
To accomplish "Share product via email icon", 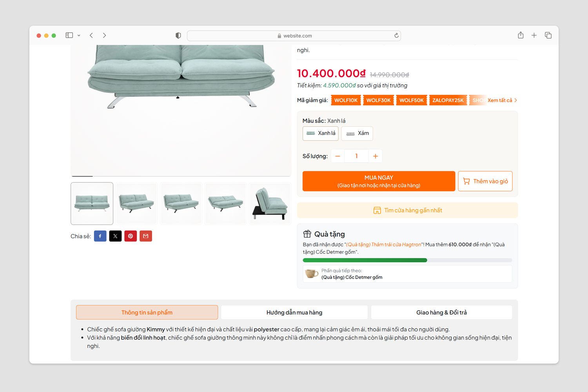I will click(x=146, y=236).
